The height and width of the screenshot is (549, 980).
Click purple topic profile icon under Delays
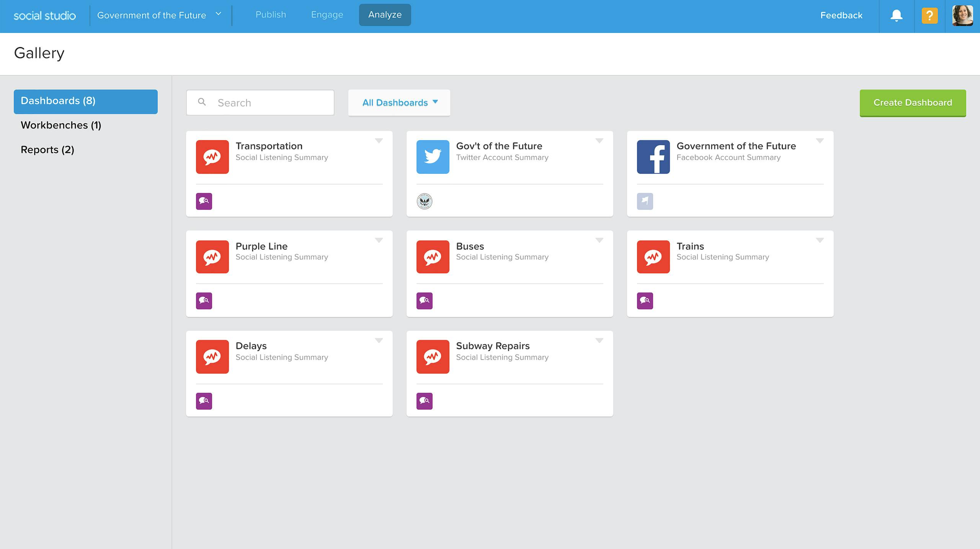pos(204,401)
